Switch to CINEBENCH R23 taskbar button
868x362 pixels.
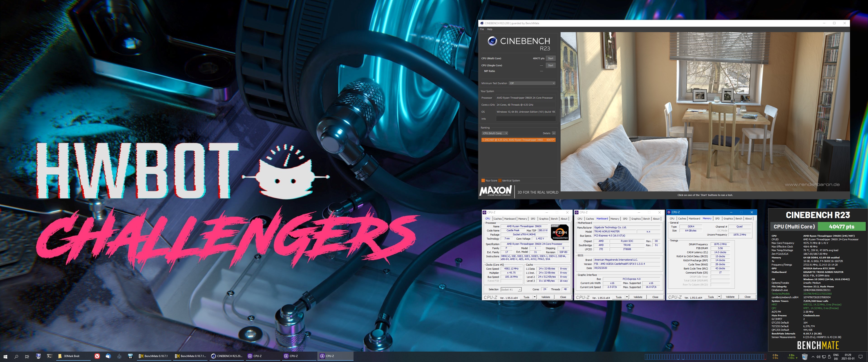227,356
